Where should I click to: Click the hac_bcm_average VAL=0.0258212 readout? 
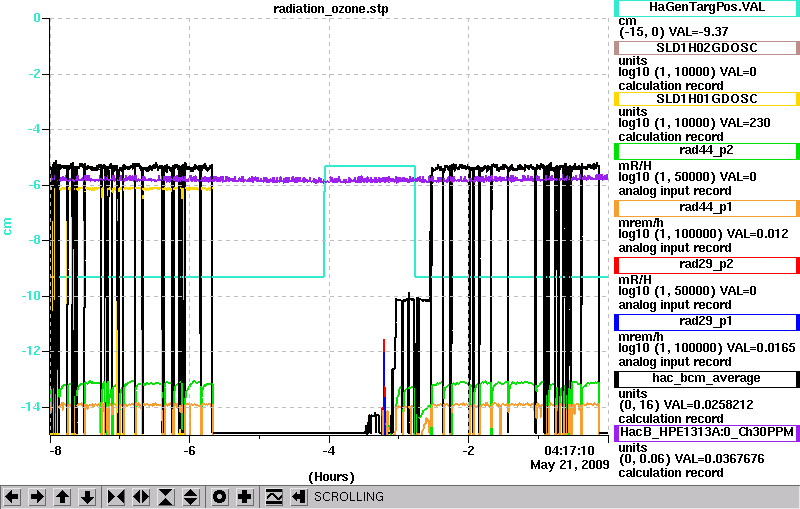[686, 405]
